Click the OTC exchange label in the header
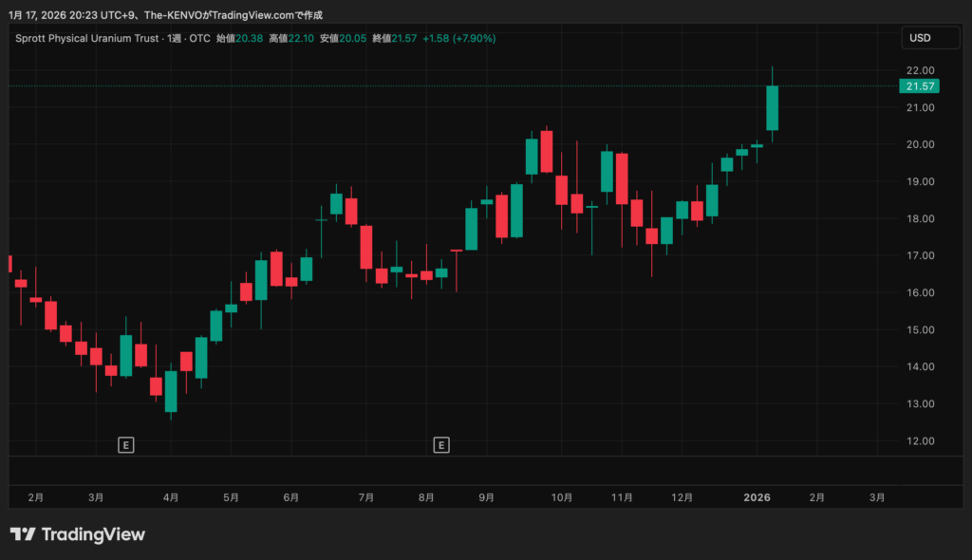Viewport: 972px width, 560px height. [201, 38]
